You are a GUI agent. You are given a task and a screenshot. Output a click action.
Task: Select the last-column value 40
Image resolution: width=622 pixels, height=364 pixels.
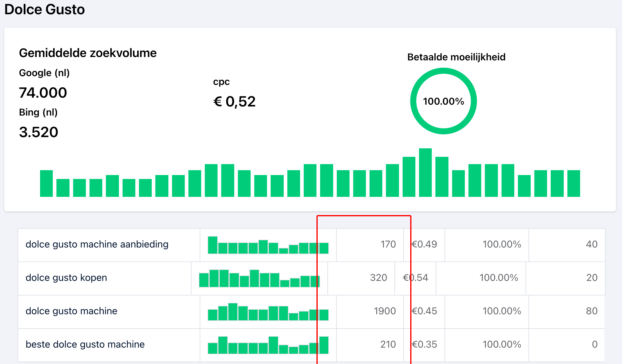coord(592,244)
